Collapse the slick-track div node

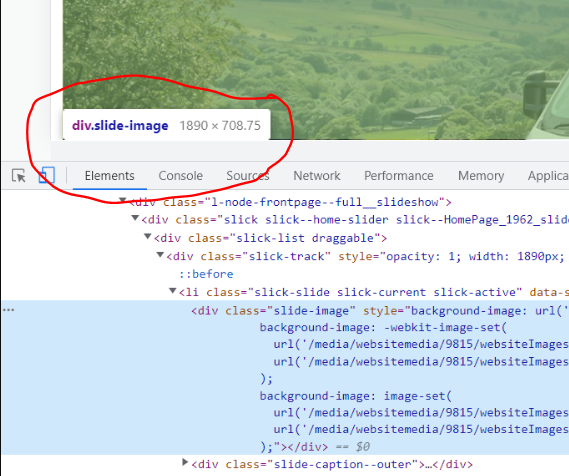[160, 255]
